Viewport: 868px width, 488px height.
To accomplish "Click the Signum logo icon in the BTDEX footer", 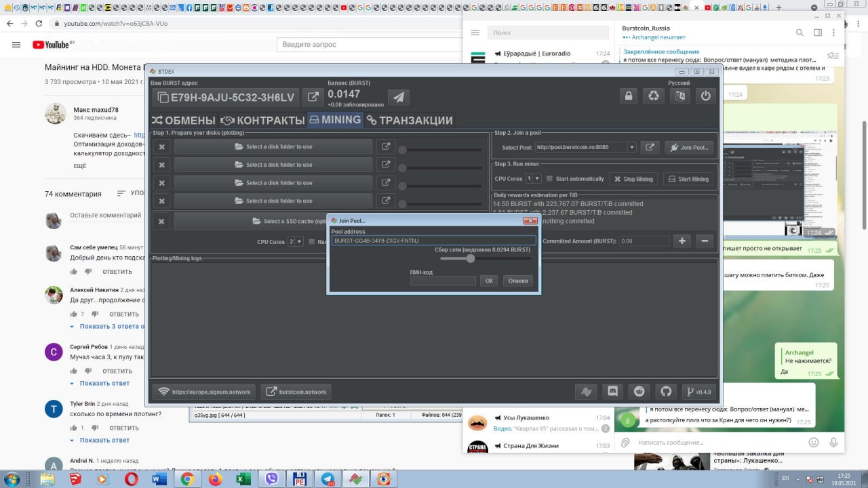I will coord(585,391).
